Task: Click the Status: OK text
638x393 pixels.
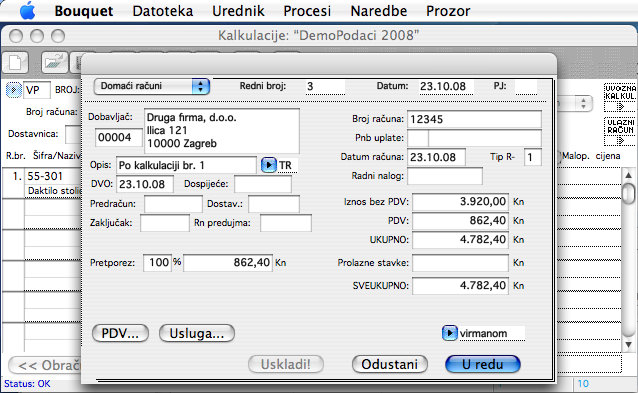Action: click(27, 384)
